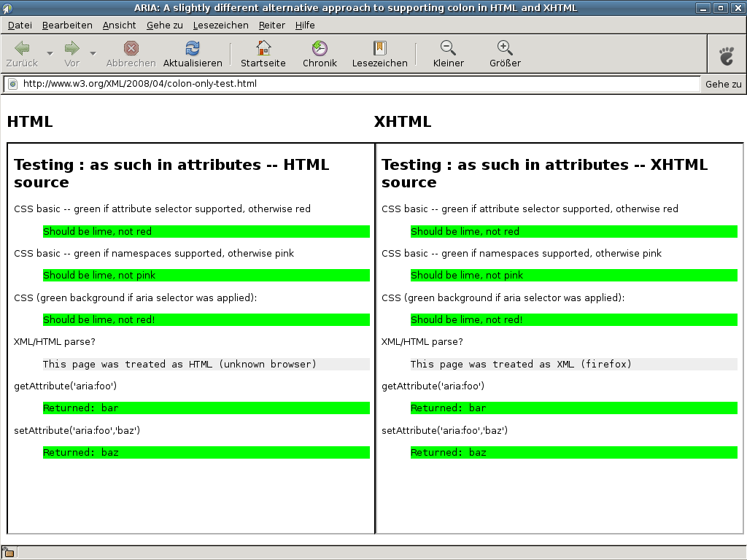Viewport: 747px width, 560px height.
Task: Open the Chronik history icon
Action: (x=320, y=47)
